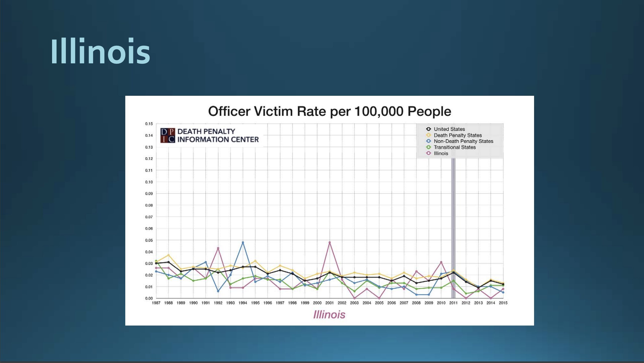This screenshot has height=363, width=644.
Task: Click the green Transitional States legend marker
Action: (428, 147)
